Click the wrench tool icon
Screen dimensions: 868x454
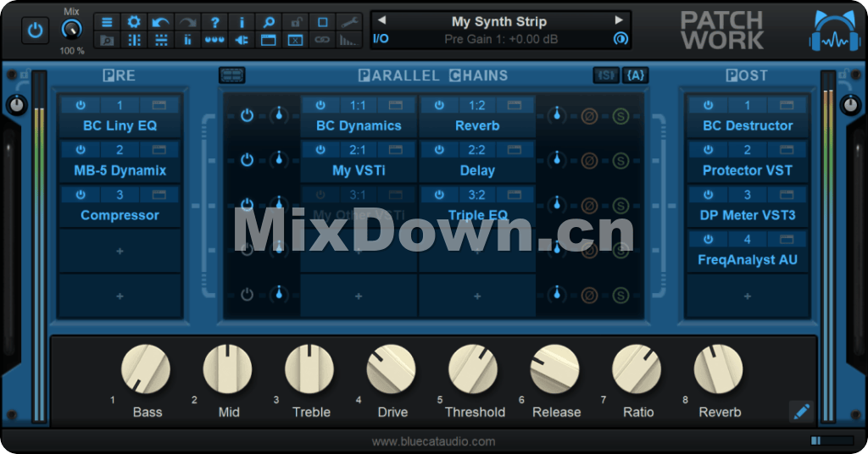coord(349,22)
